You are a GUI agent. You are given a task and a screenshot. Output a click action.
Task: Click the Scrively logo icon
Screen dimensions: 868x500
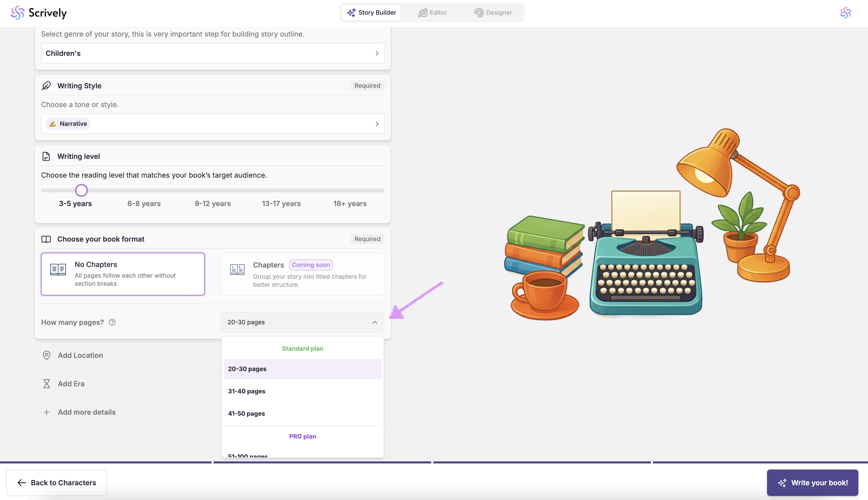17,13
